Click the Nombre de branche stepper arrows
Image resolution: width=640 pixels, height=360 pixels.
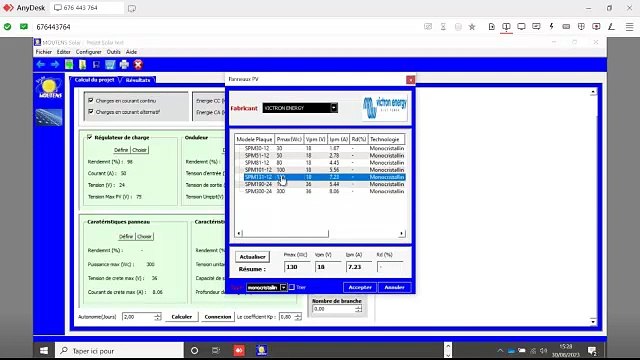tap(358, 309)
